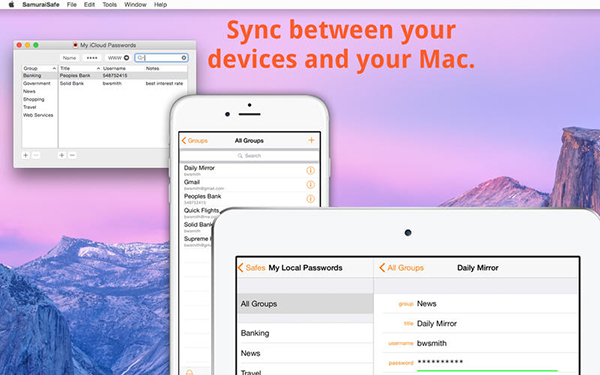Click the magnifier icon in Mac search field
Viewport: 600px width, 375px height.
point(140,58)
